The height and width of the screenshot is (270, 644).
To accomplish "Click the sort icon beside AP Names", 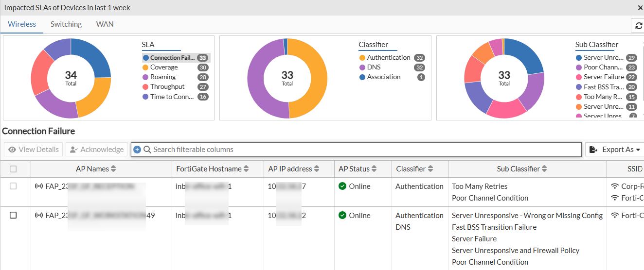I will pyautogui.click(x=113, y=169).
